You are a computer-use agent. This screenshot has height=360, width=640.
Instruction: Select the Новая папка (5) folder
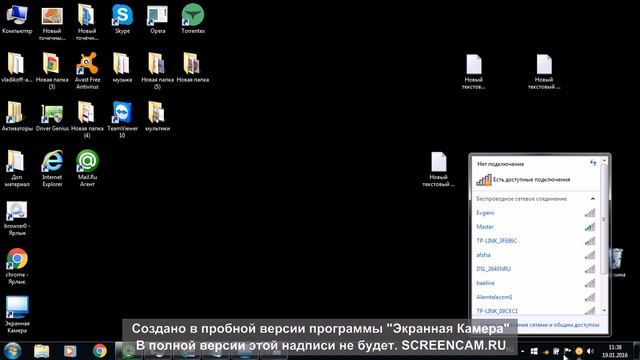click(x=158, y=71)
